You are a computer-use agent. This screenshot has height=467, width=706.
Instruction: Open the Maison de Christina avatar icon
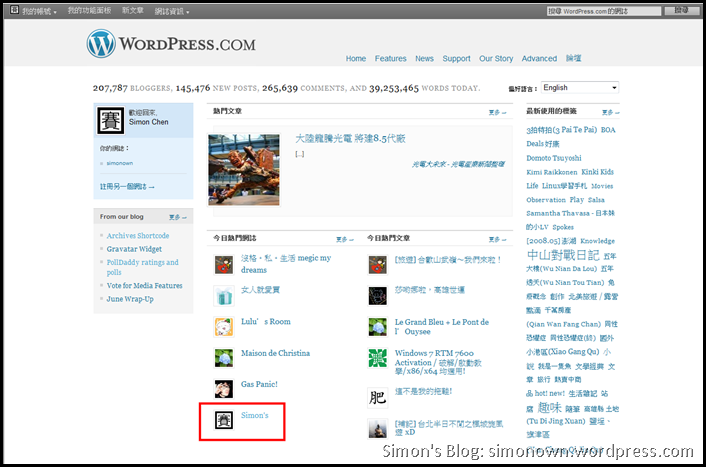click(224, 358)
